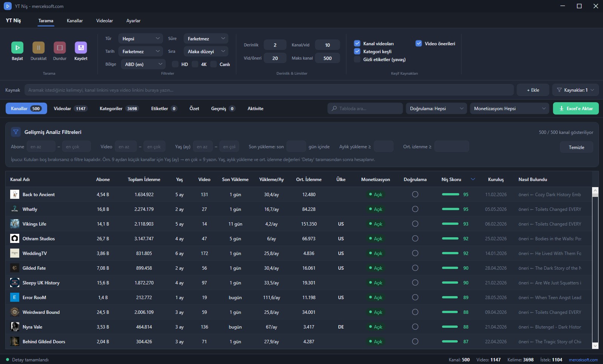Pause the scan with the Duraklat icon

coord(38,48)
